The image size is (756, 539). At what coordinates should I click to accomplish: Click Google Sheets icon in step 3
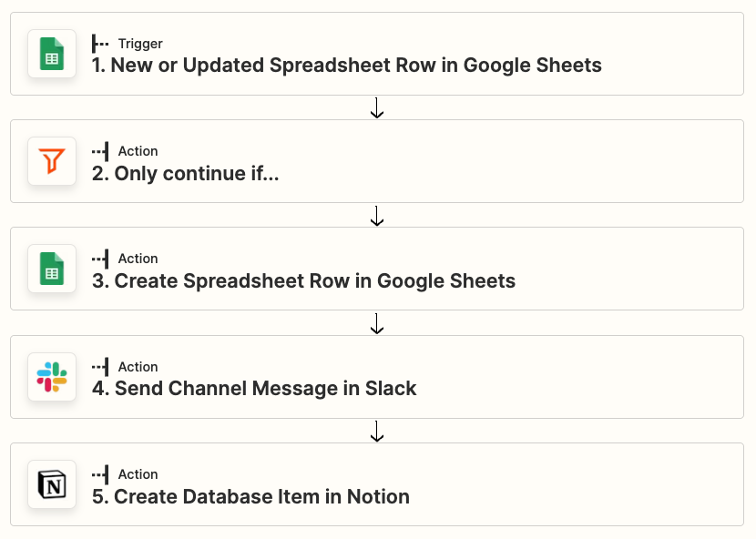[52, 269]
